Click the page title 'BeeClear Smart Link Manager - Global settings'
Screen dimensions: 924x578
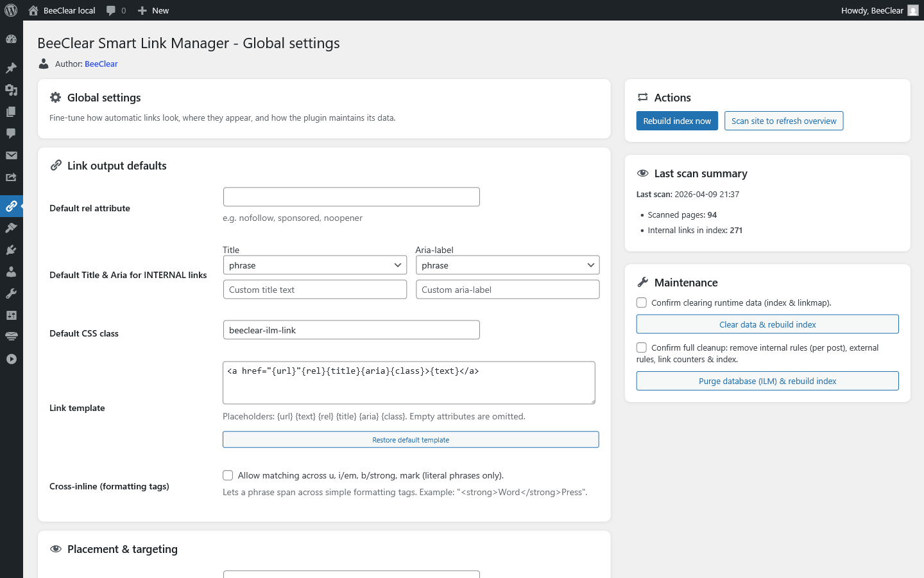coord(189,43)
